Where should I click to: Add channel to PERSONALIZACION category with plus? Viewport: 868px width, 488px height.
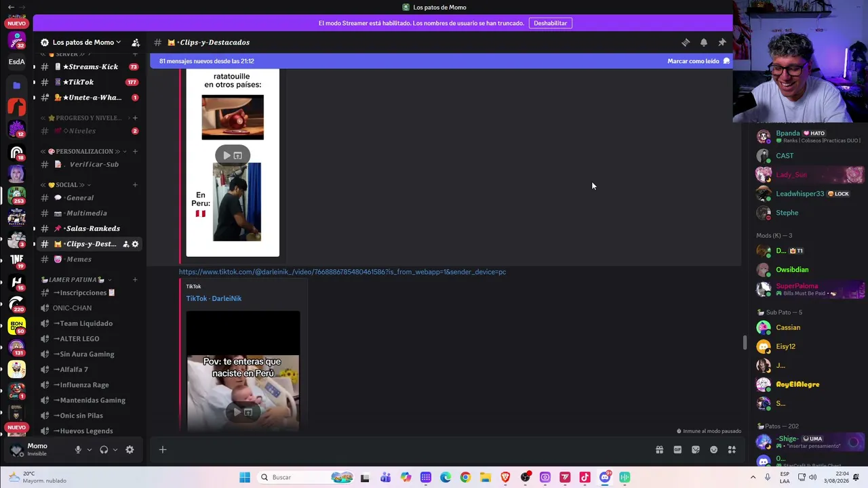135,151
